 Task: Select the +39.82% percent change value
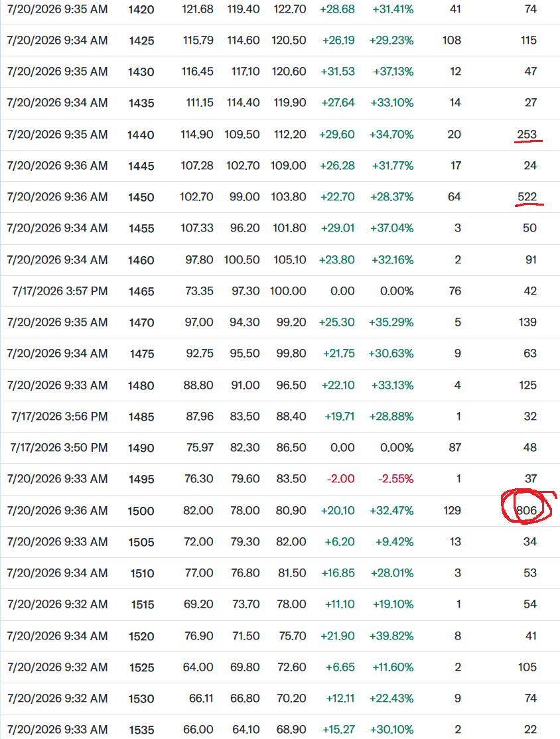tap(391, 636)
